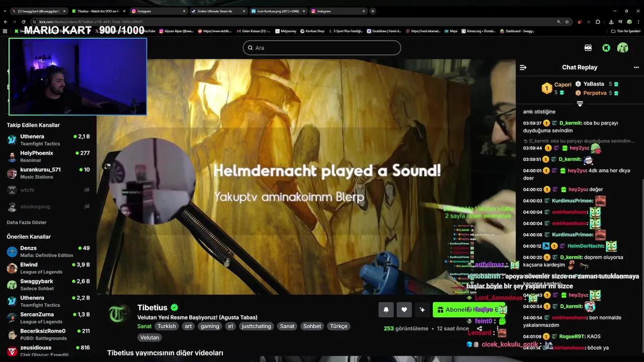Open SercanZurna recommended channel
This screenshot has width=644, height=362.
click(48, 318)
